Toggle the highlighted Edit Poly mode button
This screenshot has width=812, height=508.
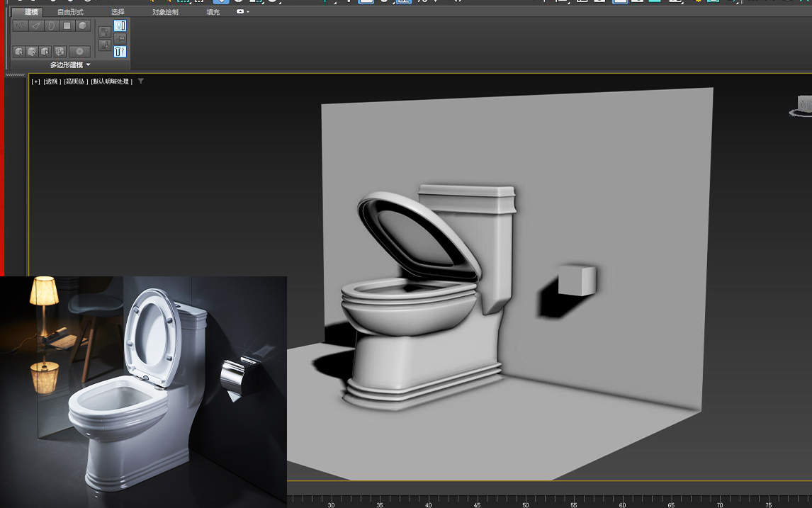pos(118,50)
